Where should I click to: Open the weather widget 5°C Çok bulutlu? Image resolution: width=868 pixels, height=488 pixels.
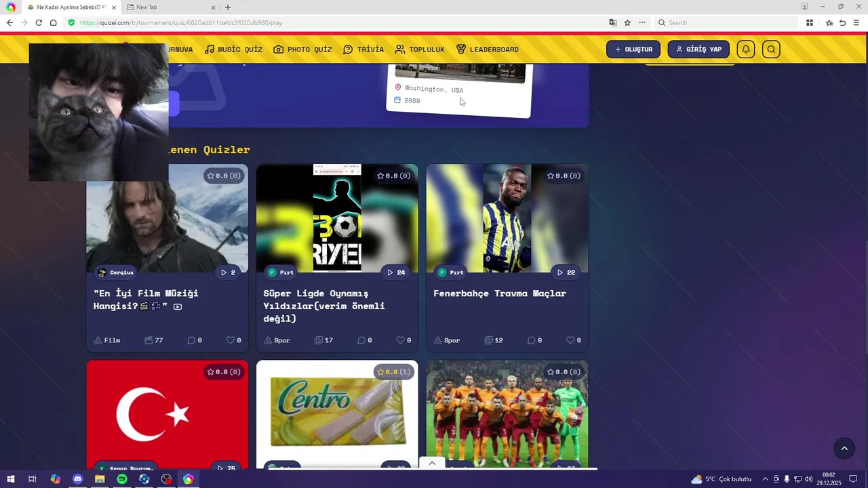point(721,479)
